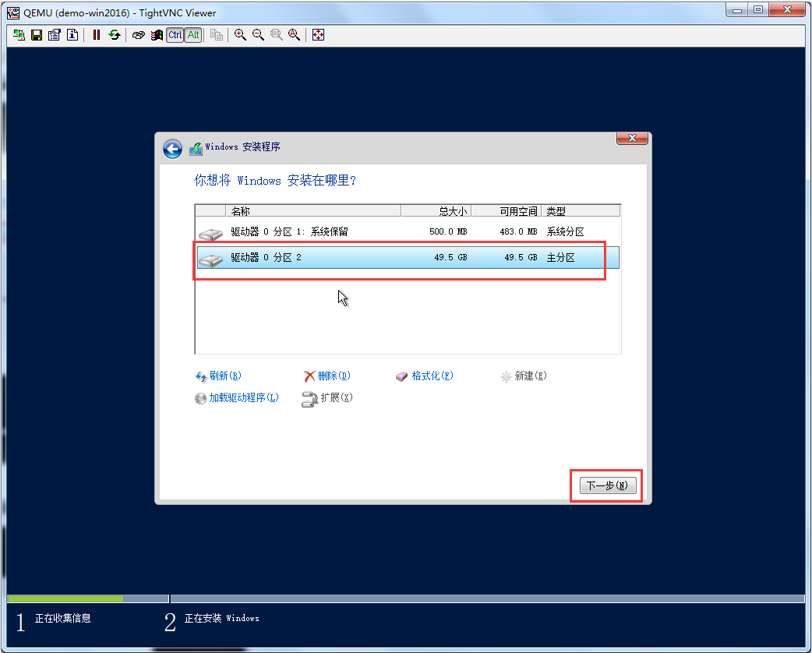Click the 类型 column header
The height and width of the screenshot is (653, 812).
[x=581, y=210]
